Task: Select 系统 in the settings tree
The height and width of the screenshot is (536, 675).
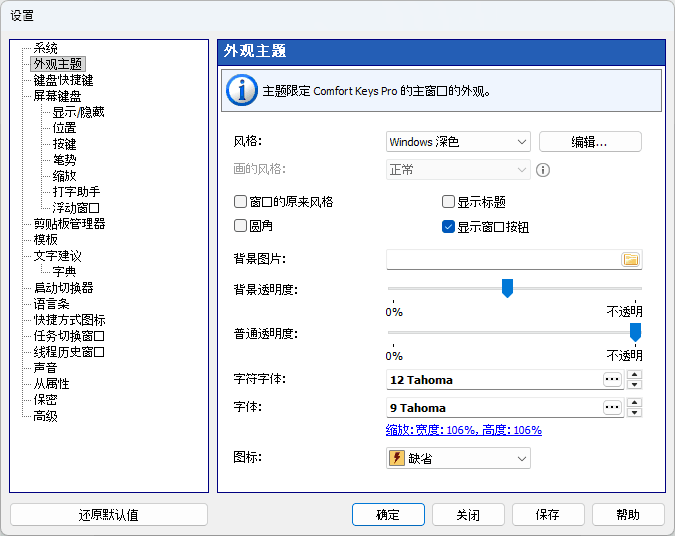Action: 46,48
